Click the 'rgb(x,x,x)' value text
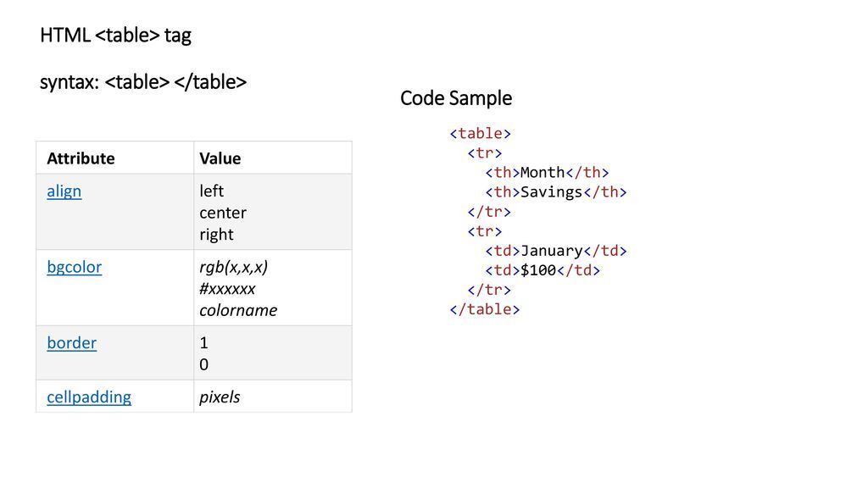 [234, 267]
